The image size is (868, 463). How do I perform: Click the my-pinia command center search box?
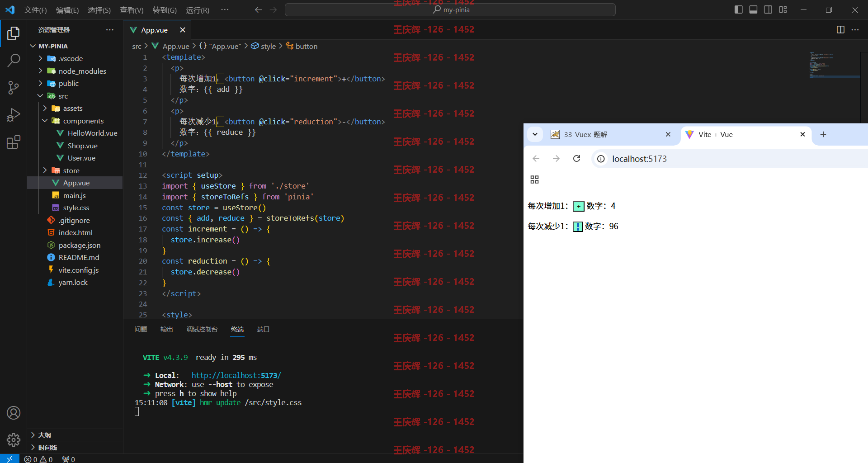point(450,9)
